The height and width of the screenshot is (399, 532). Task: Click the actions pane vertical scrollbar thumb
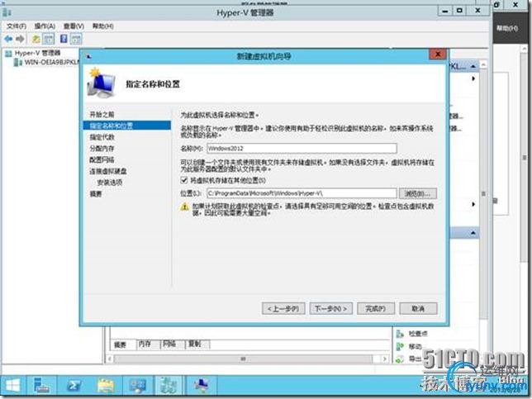(483, 193)
